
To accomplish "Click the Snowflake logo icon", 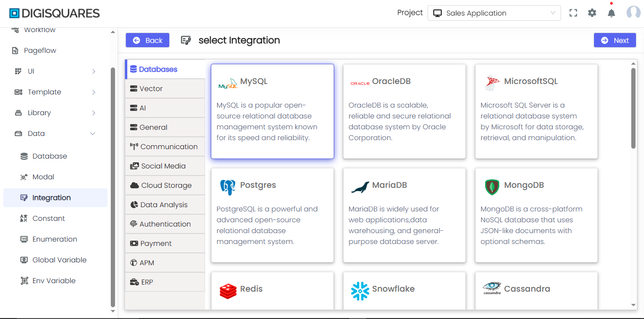I will click(x=360, y=291).
